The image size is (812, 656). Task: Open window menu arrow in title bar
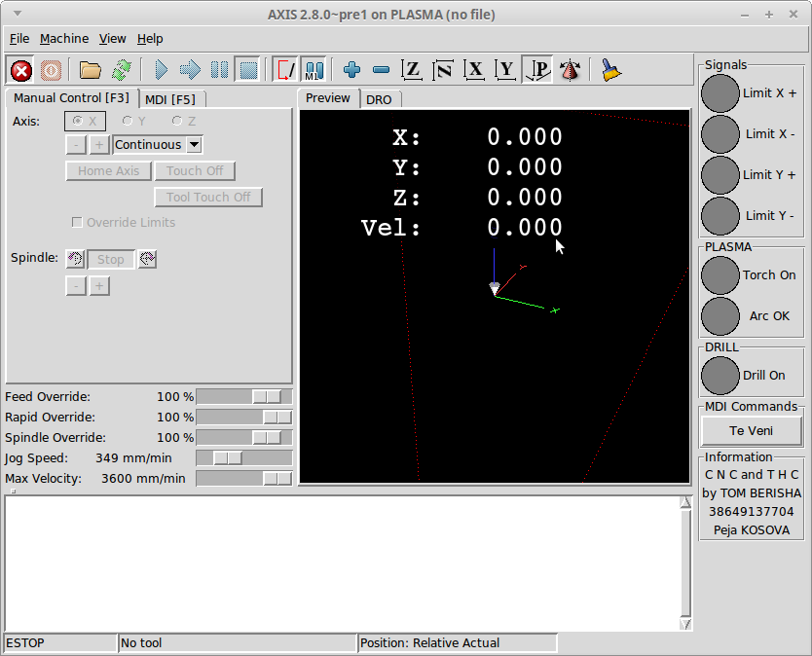(x=18, y=14)
